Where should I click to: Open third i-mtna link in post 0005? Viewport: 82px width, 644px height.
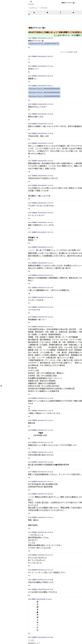(44, 96)
